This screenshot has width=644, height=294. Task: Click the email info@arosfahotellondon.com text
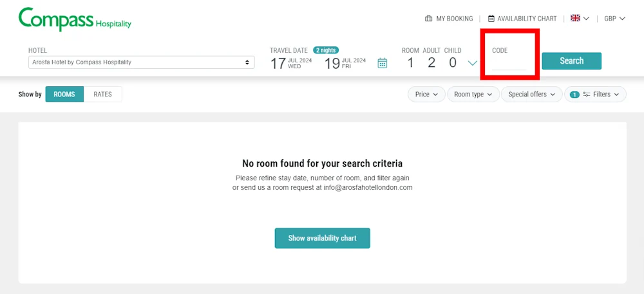tap(368, 187)
